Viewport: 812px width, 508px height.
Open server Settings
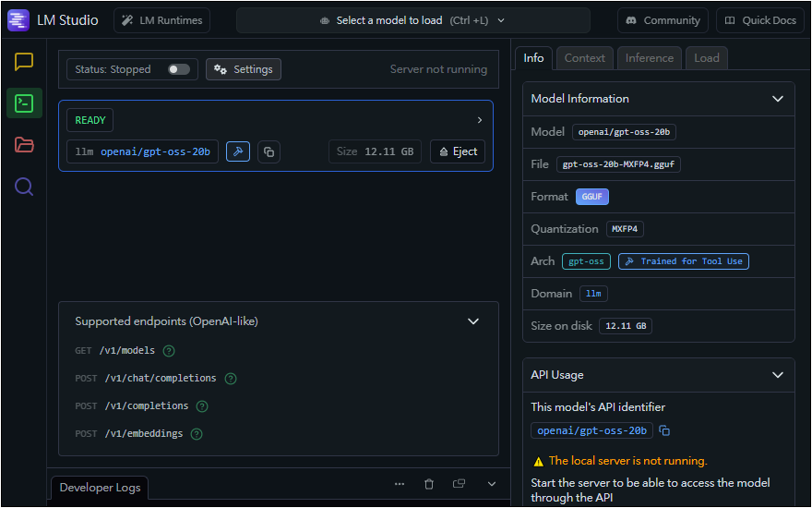click(x=244, y=69)
